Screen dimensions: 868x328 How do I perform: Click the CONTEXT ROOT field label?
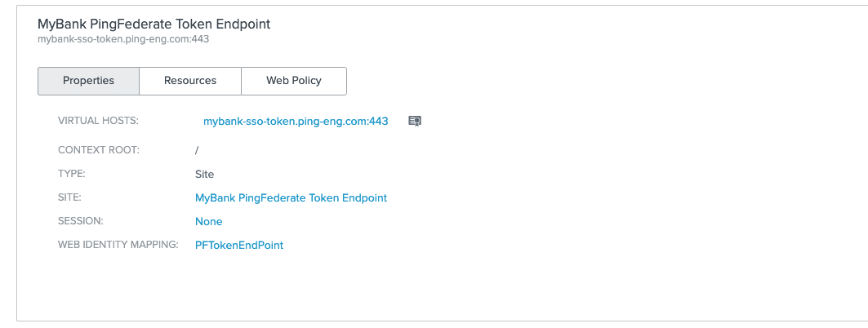99,150
